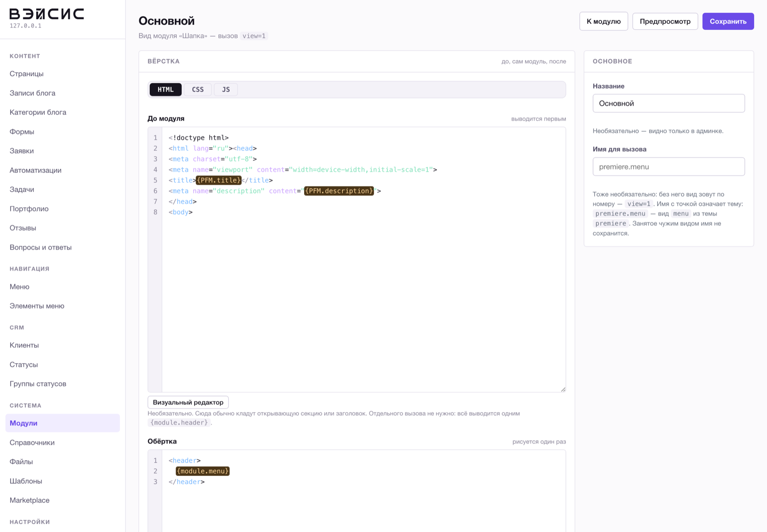
Task: Focus the Название input field
Action: (668, 103)
